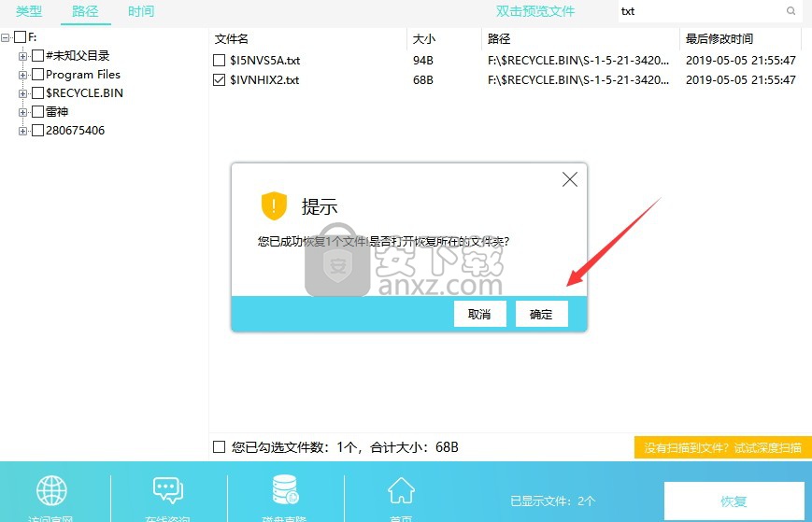Check the $RECYCLE.BIN folder checkbox
This screenshot has height=522, width=812.
tap(37, 93)
